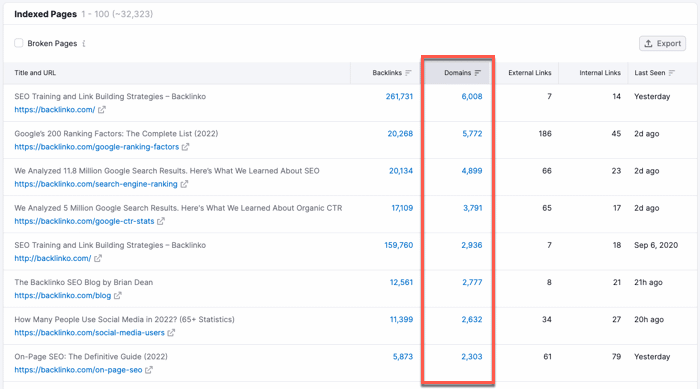Select the title 'On-Page SEO: The Definitive Guide (2022)'
The width and height of the screenshot is (700, 389).
91,356
